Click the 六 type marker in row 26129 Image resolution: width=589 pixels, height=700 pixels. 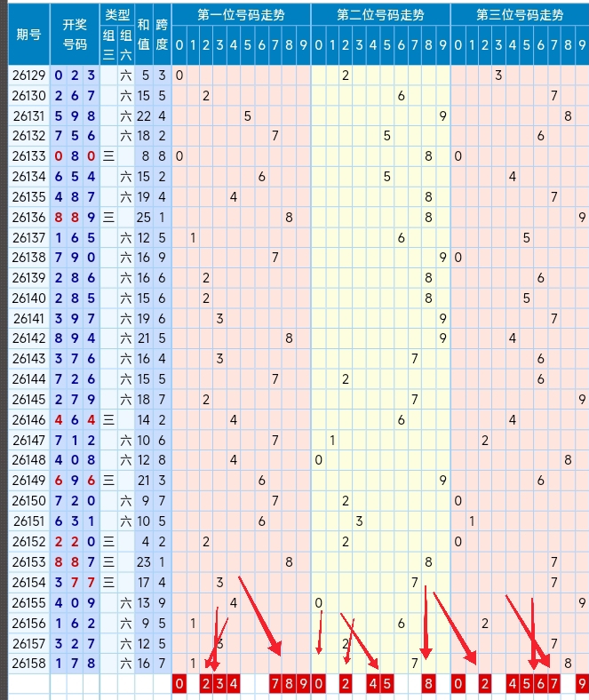[126, 76]
